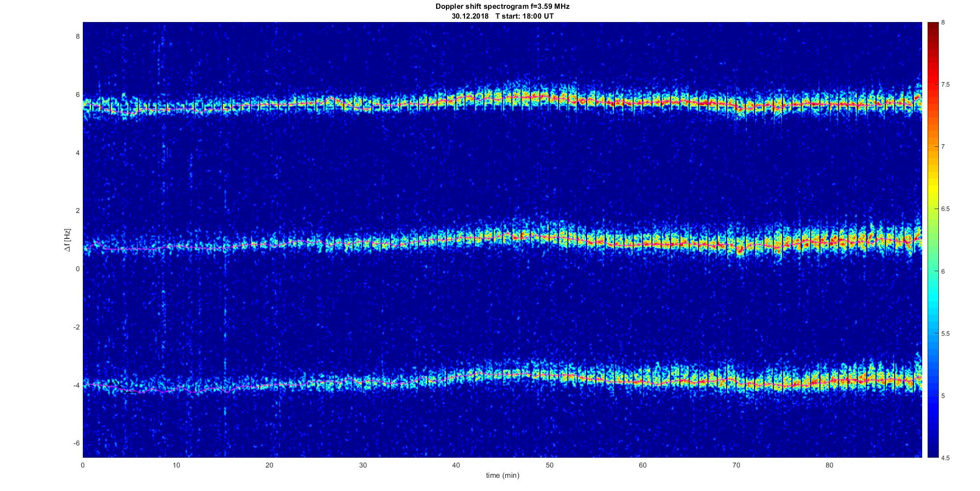This screenshot has width=980, height=491.
Task: Click the colorbar tick label '5'
Action: coord(943,396)
